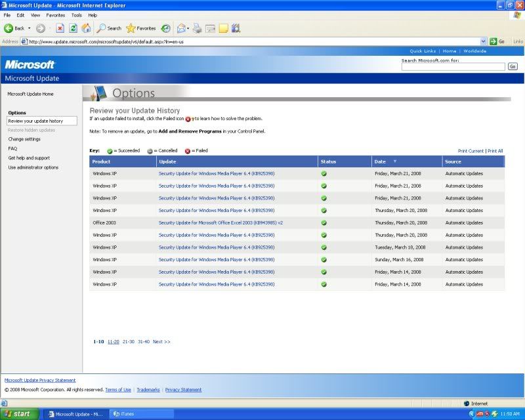Viewport: 525px width, 420px height.
Task: Open the Edit menu
Action: click(20, 15)
